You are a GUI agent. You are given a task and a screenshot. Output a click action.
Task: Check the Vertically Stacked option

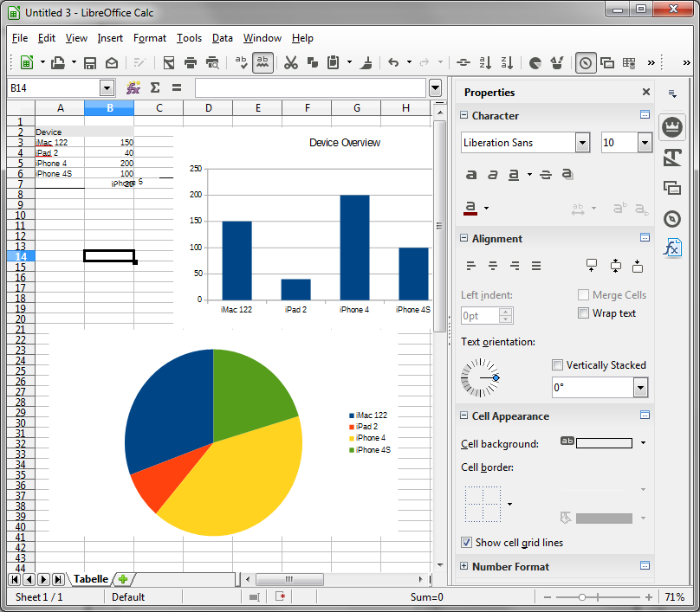[x=558, y=365]
